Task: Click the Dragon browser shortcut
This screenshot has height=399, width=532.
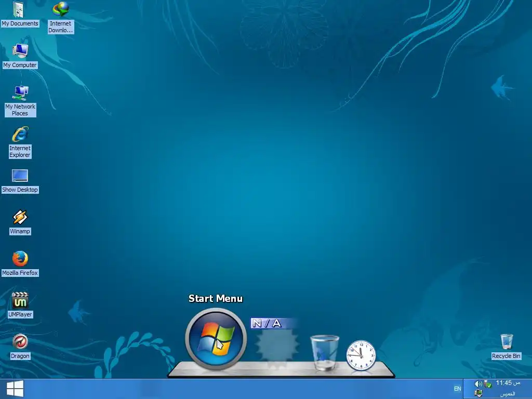Action: pos(20,347)
